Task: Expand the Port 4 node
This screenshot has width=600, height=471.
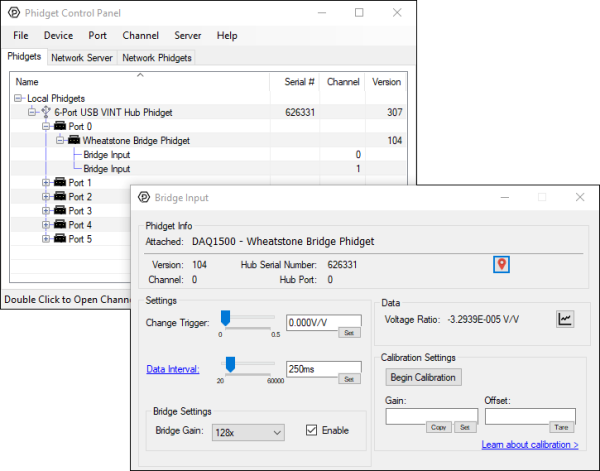Action: (46, 225)
